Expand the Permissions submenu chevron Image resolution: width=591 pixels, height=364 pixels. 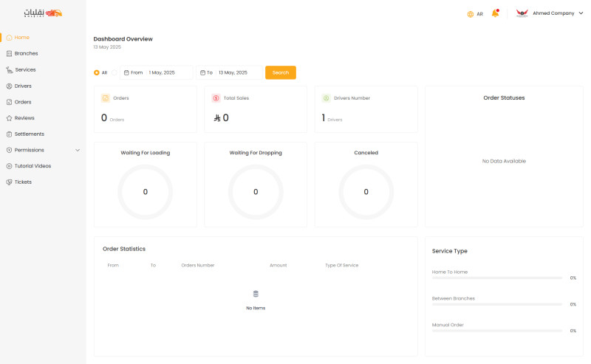point(78,150)
